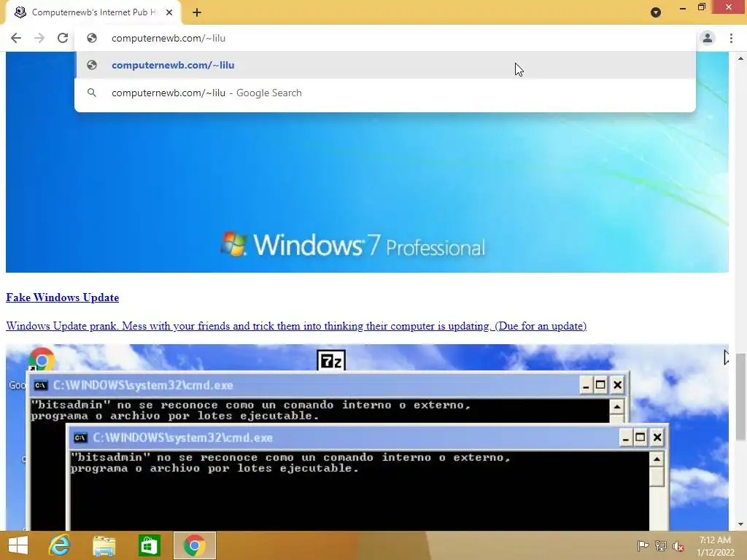The width and height of the screenshot is (747, 560).
Task: Go back using the browser back arrow
Action: [16, 38]
